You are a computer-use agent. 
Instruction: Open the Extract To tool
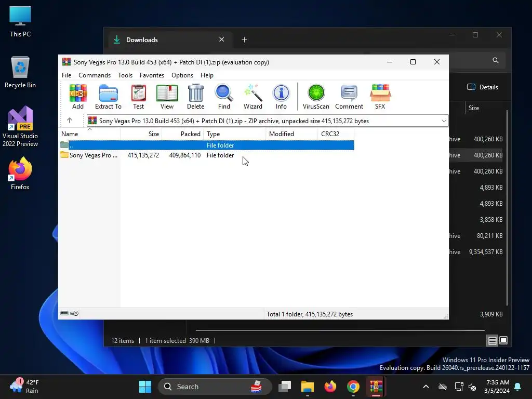coord(108,97)
